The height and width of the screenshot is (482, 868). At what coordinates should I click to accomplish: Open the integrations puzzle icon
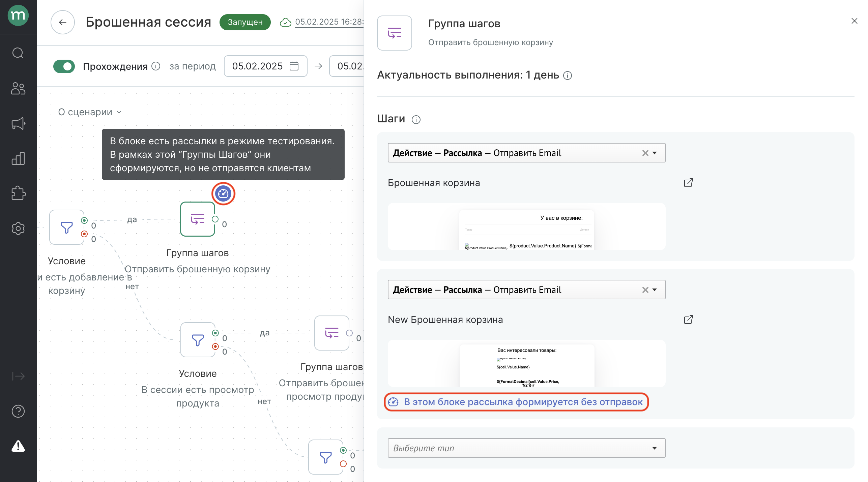pyautogui.click(x=18, y=193)
